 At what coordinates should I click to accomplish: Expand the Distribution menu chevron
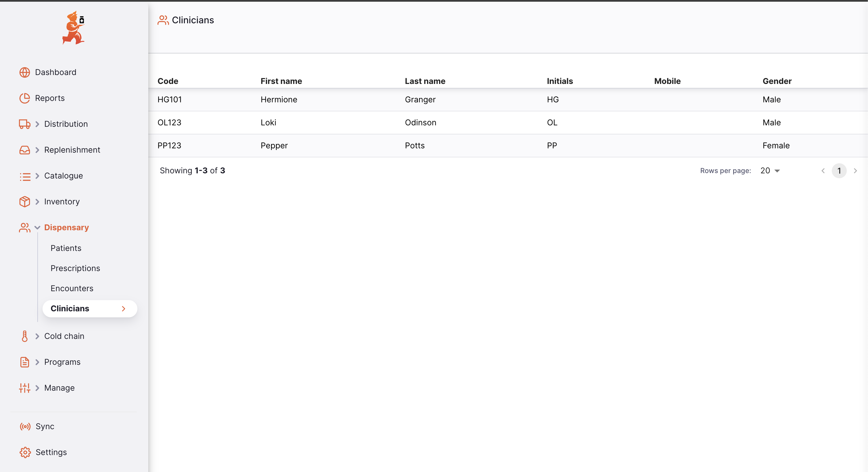(37, 124)
